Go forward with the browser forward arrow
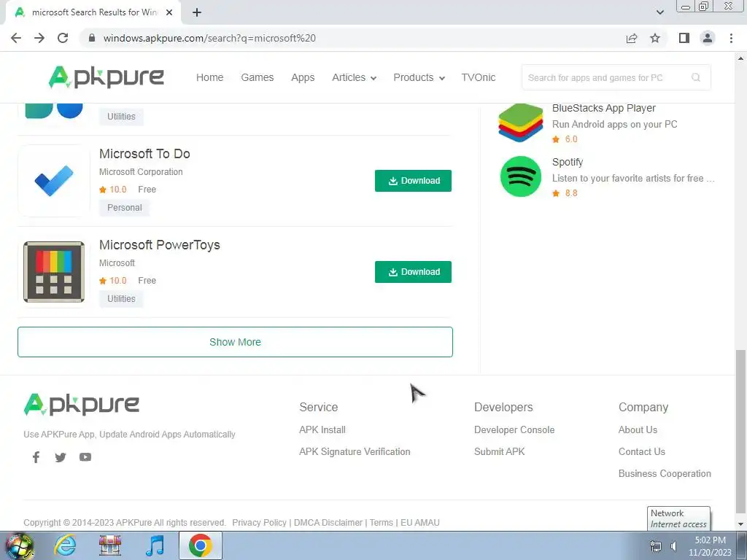The image size is (747, 560). click(39, 38)
